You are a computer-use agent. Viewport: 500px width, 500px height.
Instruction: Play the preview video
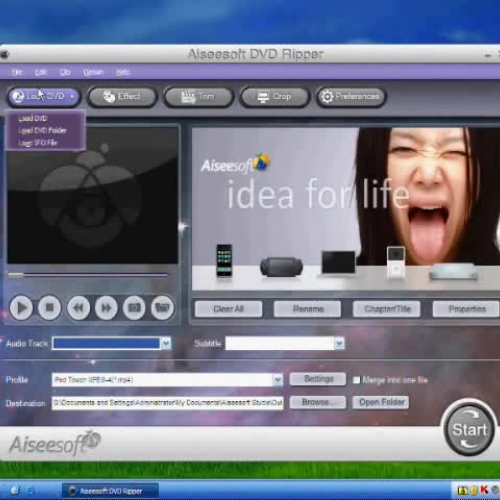21,307
